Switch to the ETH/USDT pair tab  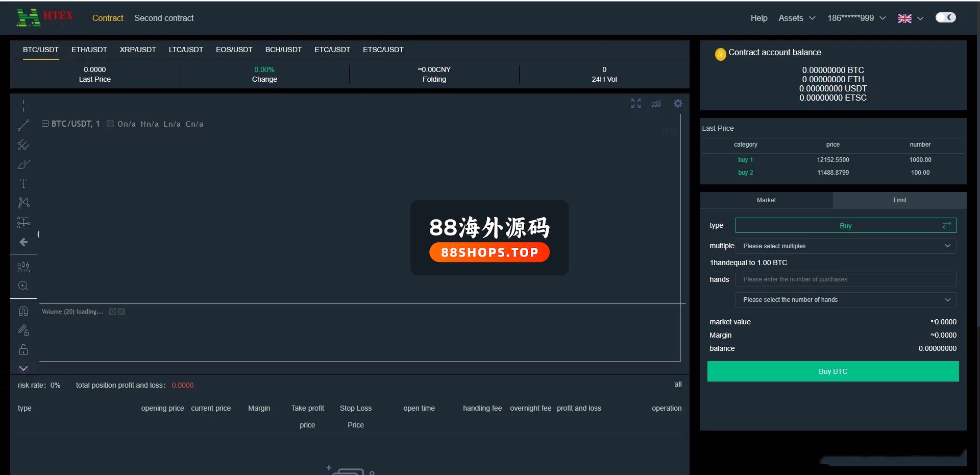(89, 50)
